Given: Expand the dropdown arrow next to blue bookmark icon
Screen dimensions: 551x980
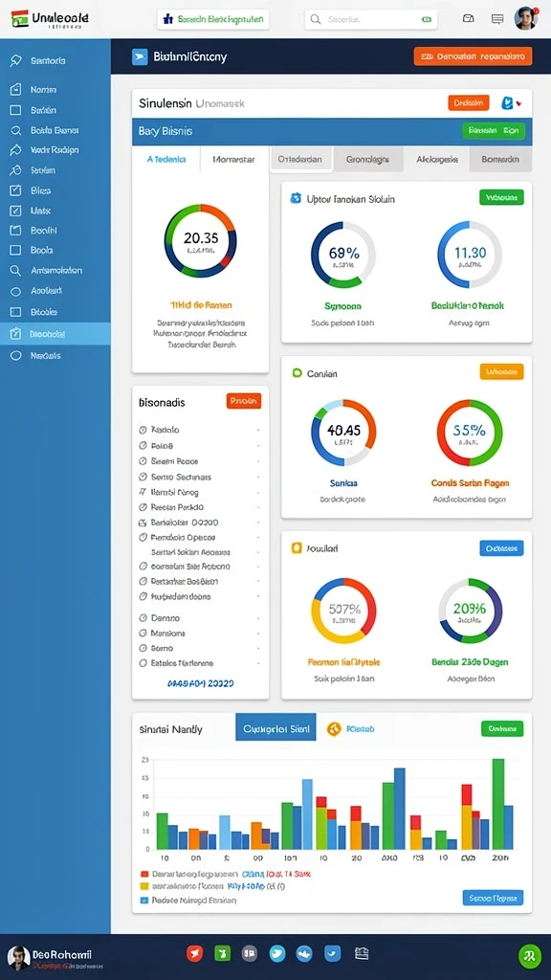Looking at the screenshot, I should click(519, 103).
